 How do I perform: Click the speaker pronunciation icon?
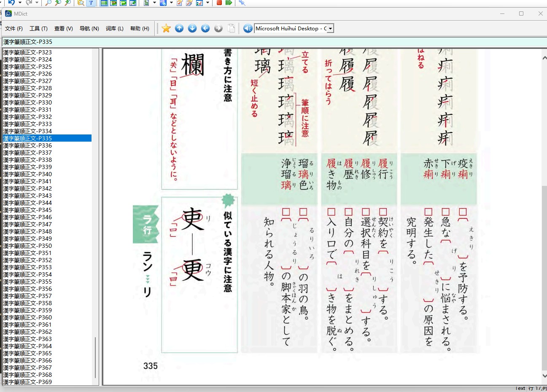tap(248, 28)
